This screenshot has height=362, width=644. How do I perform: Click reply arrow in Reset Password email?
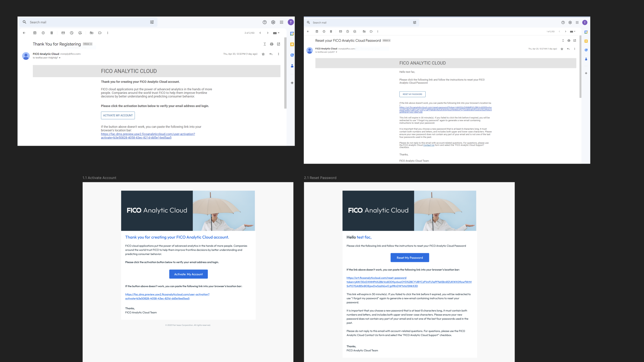tap(568, 49)
